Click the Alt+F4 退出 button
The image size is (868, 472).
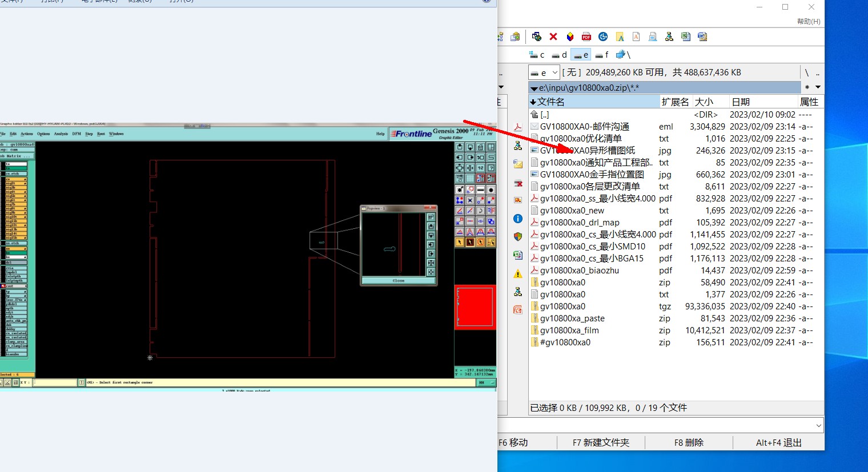(x=778, y=442)
